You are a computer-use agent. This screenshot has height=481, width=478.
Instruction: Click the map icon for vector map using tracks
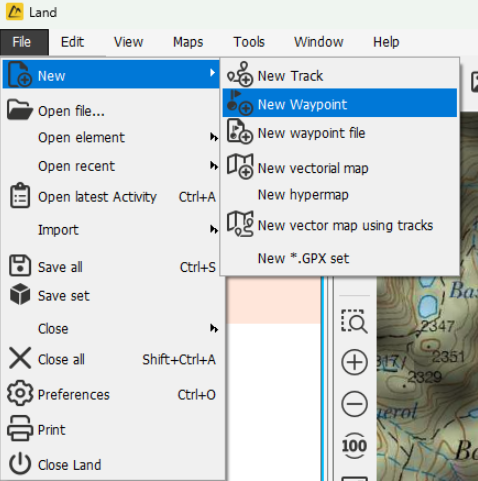pos(240,224)
